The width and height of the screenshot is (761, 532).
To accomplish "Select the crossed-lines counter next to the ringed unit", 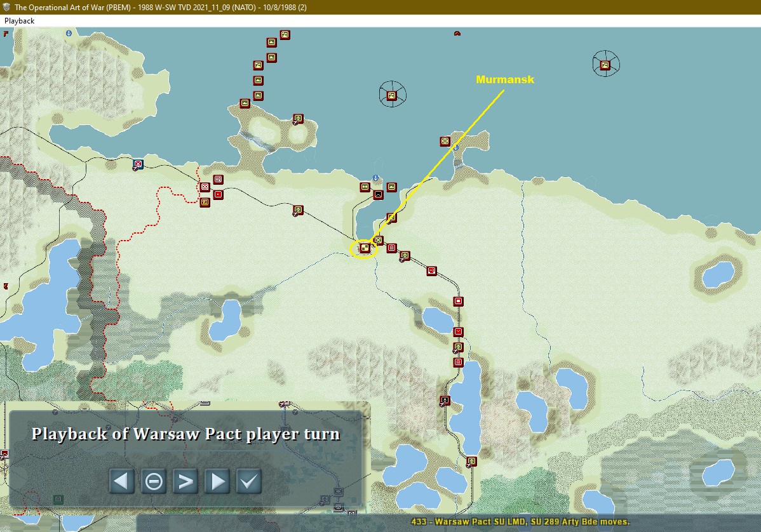I will coord(378,240).
